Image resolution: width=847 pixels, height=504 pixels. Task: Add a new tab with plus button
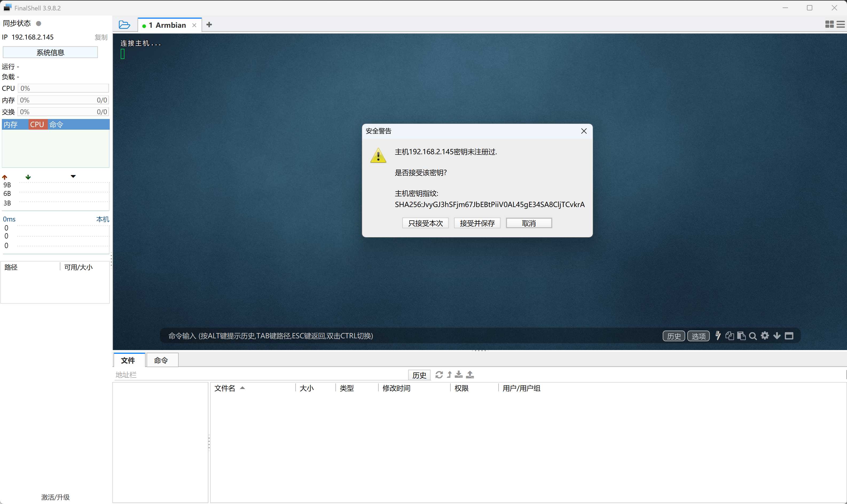pyautogui.click(x=209, y=25)
